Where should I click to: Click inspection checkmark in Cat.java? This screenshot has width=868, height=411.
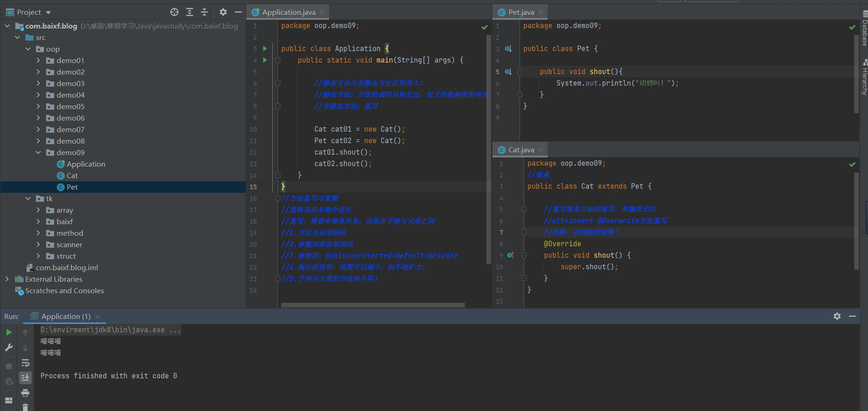click(852, 165)
